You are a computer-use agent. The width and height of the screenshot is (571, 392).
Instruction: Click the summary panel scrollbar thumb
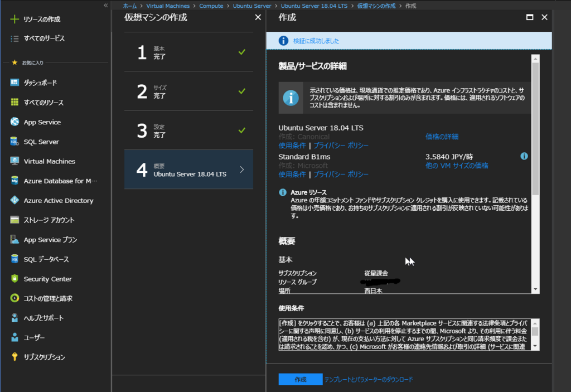tap(535, 129)
